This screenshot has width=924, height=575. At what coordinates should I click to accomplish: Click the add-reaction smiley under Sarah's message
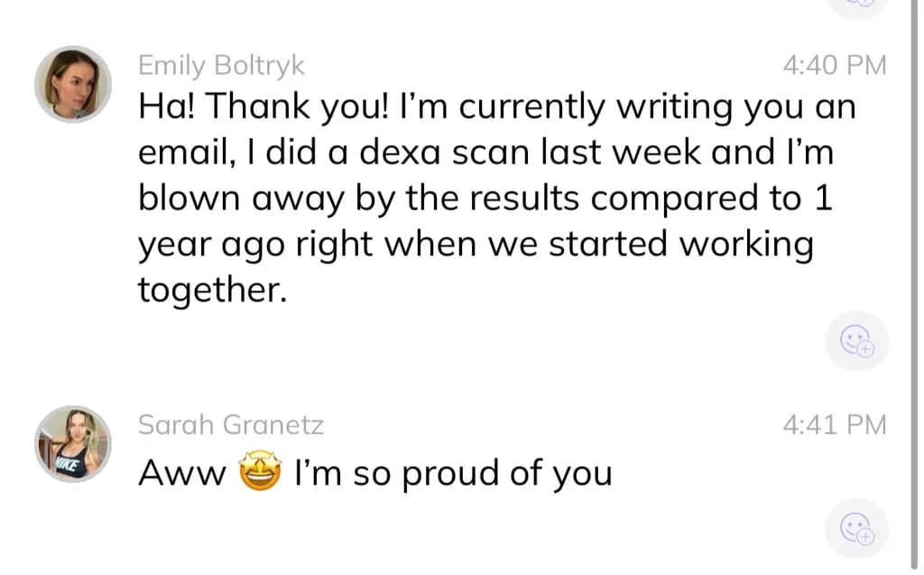(856, 529)
